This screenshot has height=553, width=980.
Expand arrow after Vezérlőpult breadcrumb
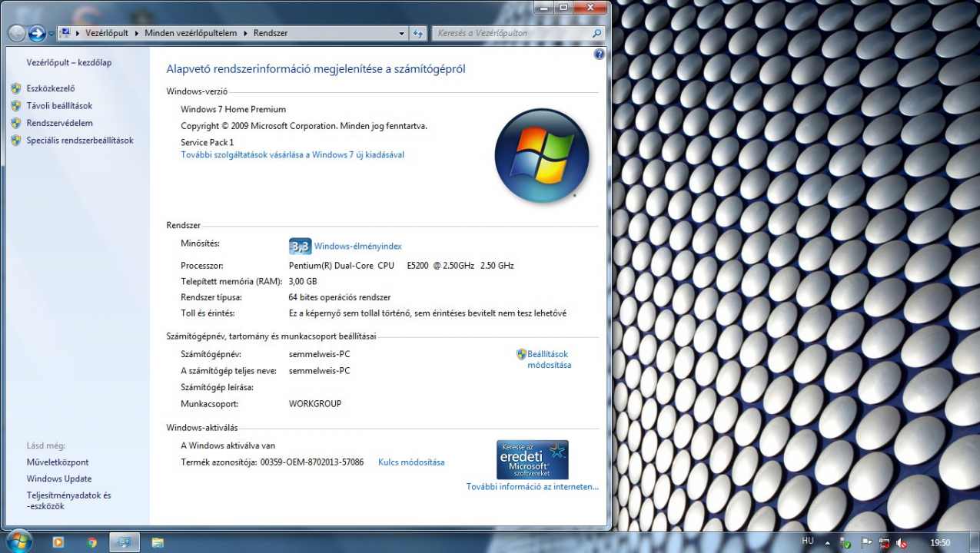tap(137, 33)
